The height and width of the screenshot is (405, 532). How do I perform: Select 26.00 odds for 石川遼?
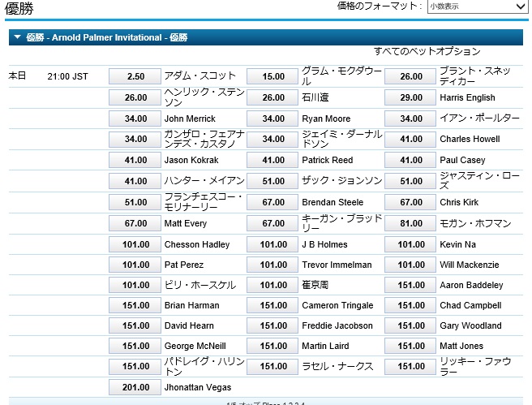272,97
